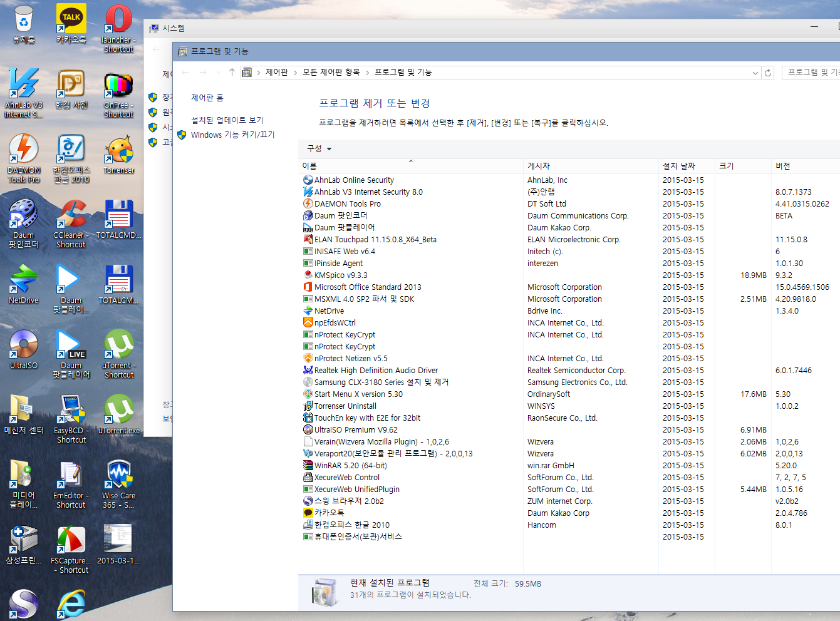The height and width of the screenshot is (621, 840).
Task: Click 프로그램 및 기능 breadcrumb segment
Action: pyautogui.click(x=403, y=72)
